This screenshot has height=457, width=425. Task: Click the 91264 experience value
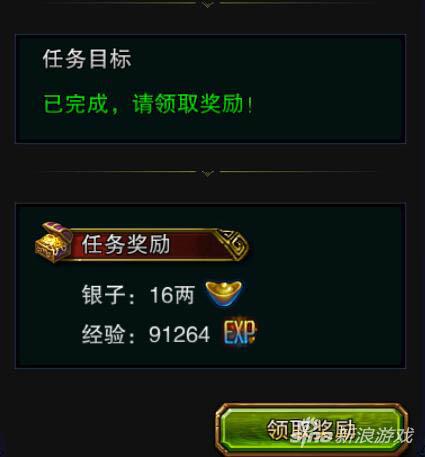(179, 334)
